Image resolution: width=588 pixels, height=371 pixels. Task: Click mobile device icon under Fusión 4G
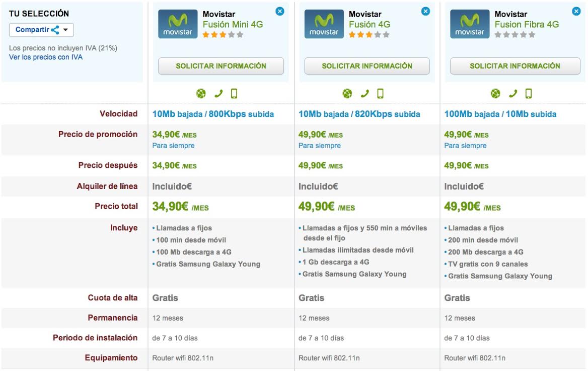(380, 93)
